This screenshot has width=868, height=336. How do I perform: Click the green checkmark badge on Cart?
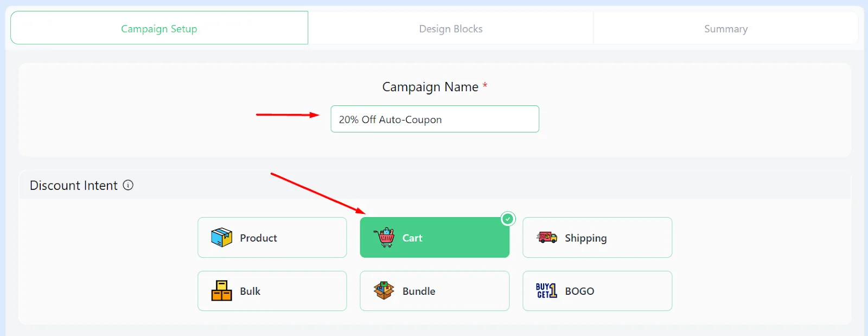(x=508, y=219)
